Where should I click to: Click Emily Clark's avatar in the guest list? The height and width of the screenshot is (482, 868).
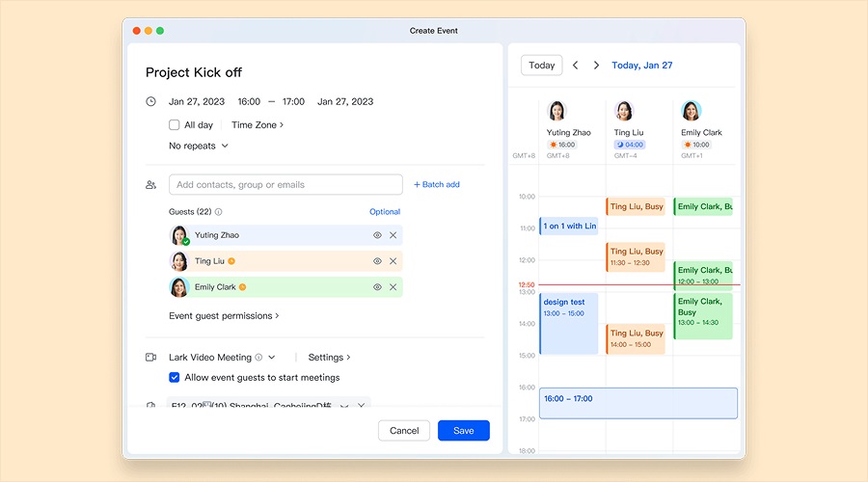click(x=178, y=287)
